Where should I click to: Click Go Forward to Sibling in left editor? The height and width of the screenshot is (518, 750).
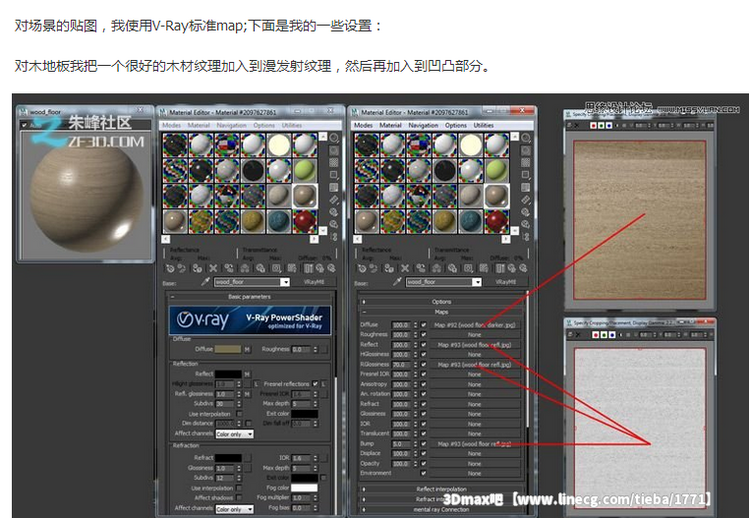(331, 268)
